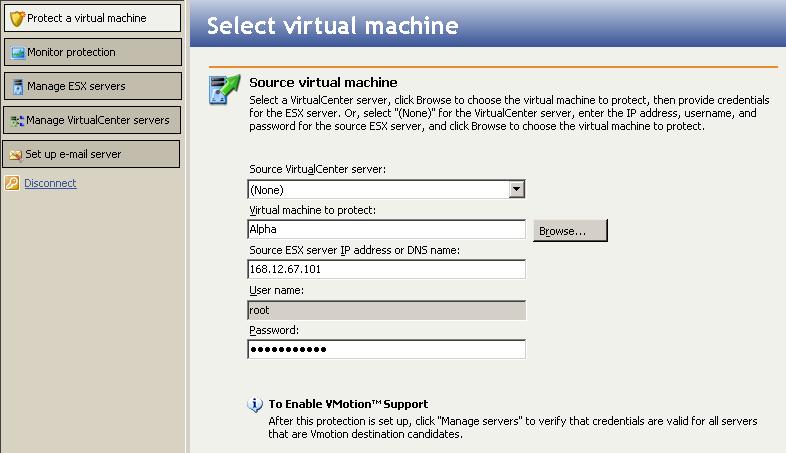Click the server icon beside Manage ESX servers

(17, 86)
